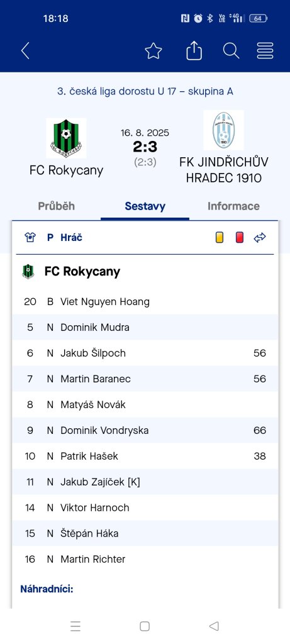The image size is (290, 644).
Task: Click the yellow card column icon
Action: tap(220, 237)
